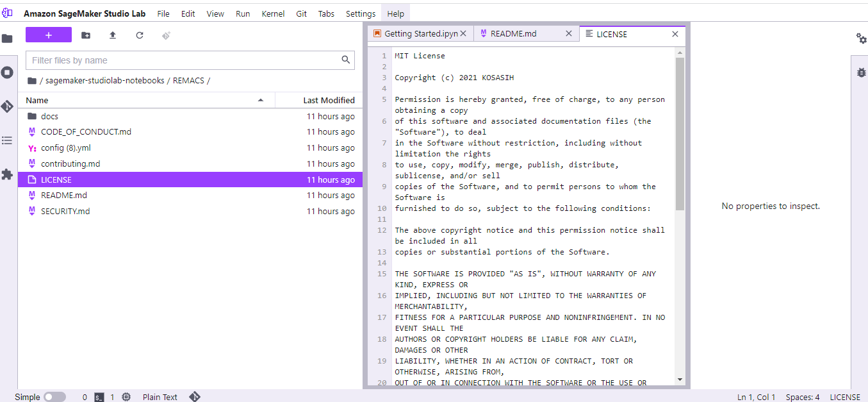Click Plain Text mode in status bar
Image resolution: width=868 pixels, height=402 pixels.
[160, 397]
